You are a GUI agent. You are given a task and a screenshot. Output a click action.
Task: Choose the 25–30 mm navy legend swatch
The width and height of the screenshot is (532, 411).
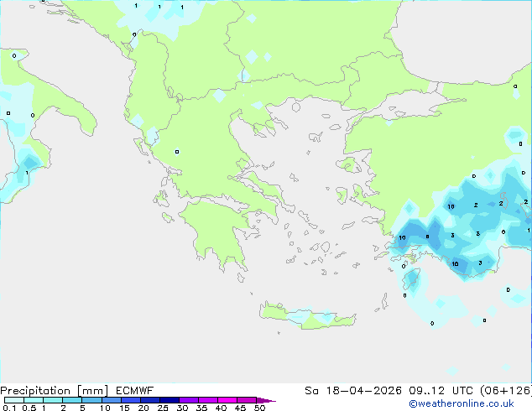tap(170, 400)
